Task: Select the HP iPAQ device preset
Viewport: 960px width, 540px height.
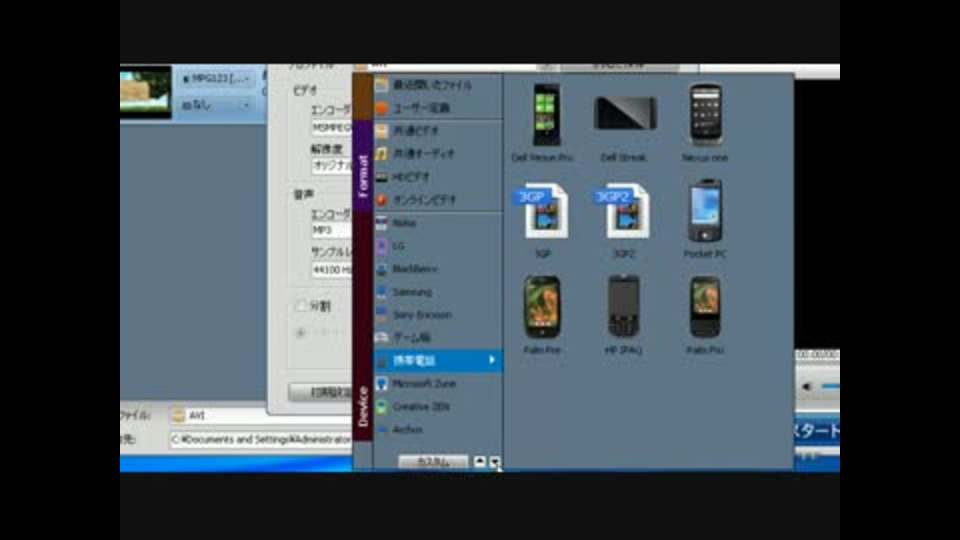Action: pyautogui.click(x=624, y=315)
